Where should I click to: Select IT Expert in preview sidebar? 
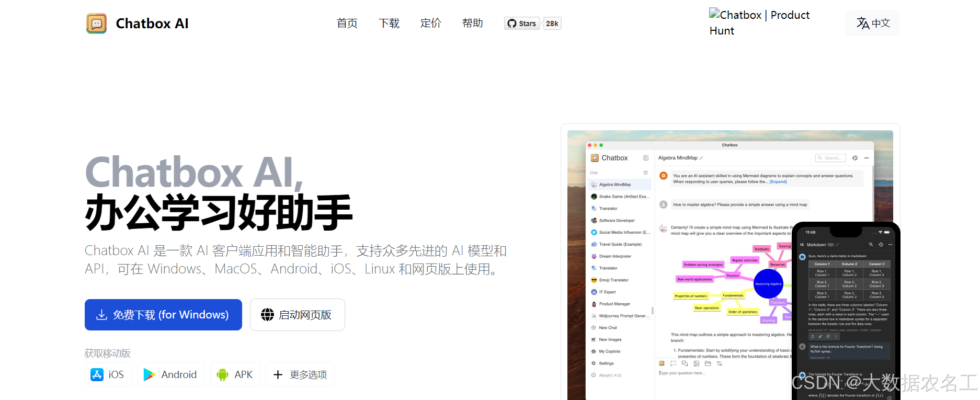[x=620, y=292]
